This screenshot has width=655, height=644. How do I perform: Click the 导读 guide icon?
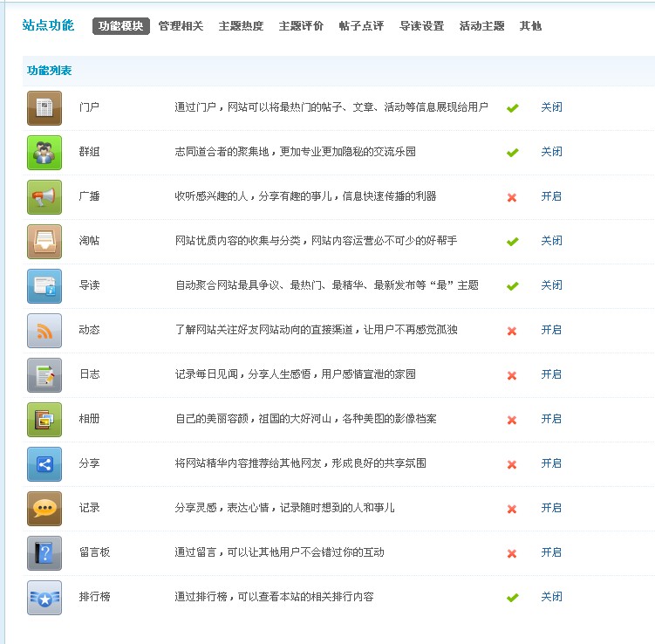point(44,286)
